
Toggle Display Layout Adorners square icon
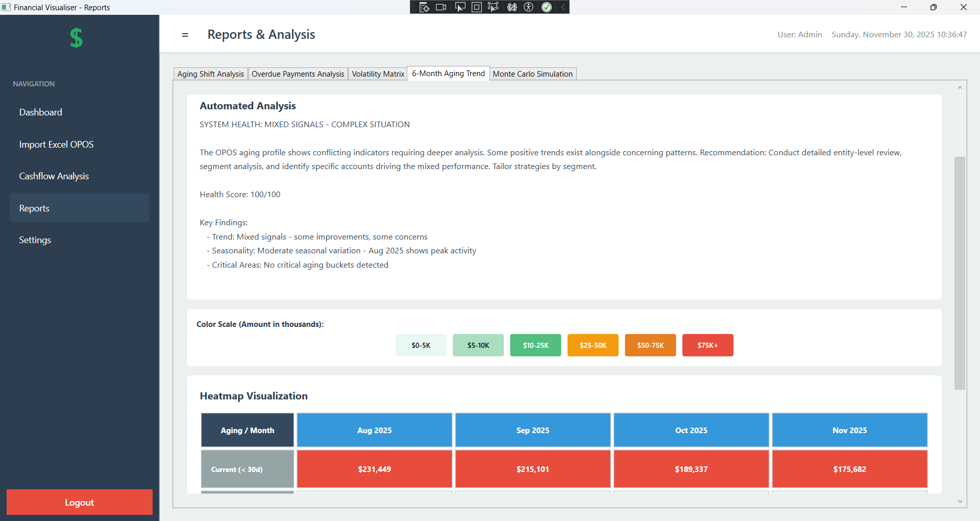[x=476, y=7]
